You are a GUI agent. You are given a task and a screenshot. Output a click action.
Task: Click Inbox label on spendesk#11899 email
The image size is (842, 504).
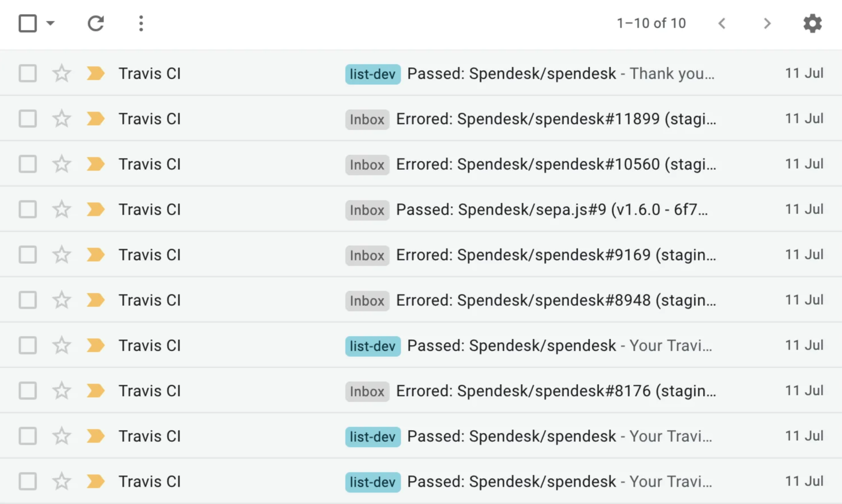[367, 120]
